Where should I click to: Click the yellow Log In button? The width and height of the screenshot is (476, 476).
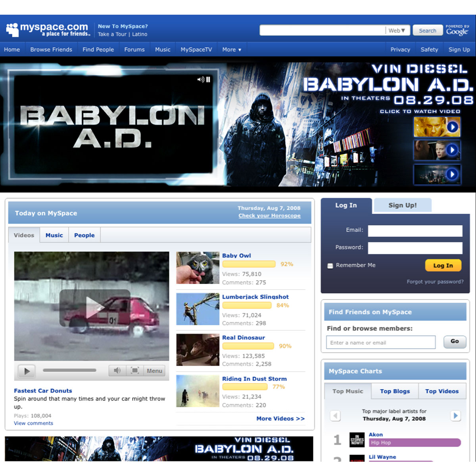[x=443, y=265]
